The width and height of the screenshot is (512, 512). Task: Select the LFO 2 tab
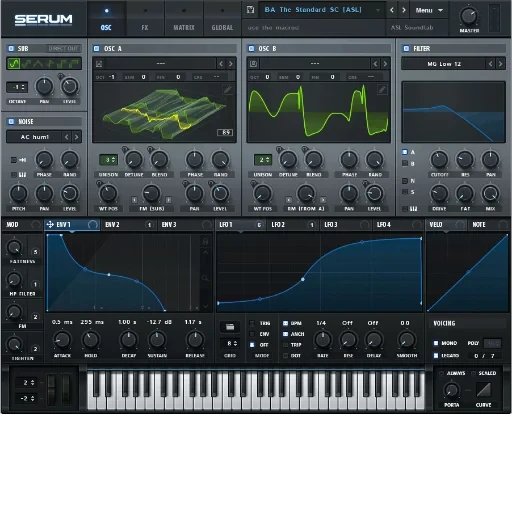(292, 225)
